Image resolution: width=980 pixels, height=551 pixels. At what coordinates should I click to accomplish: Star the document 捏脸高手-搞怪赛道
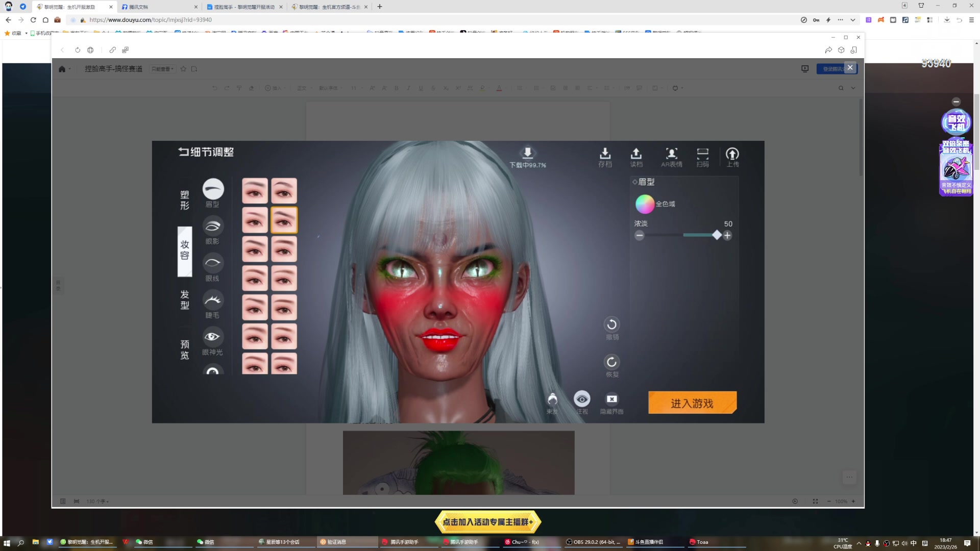pos(183,69)
